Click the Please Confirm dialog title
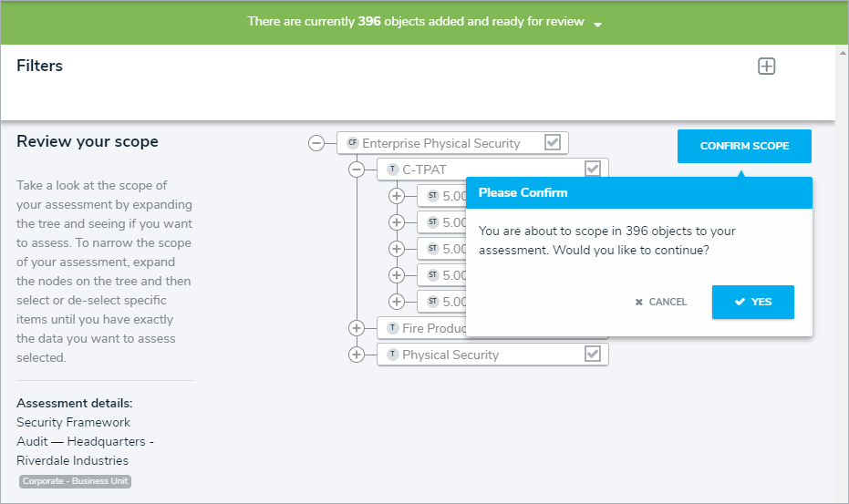The height and width of the screenshot is (504, 849). click(x=523, y=192)
